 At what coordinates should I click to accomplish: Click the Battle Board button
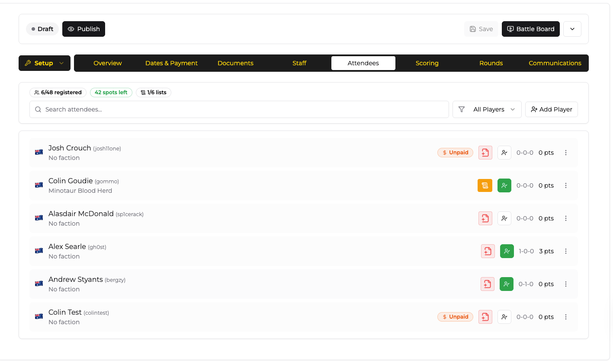[530, 29]
